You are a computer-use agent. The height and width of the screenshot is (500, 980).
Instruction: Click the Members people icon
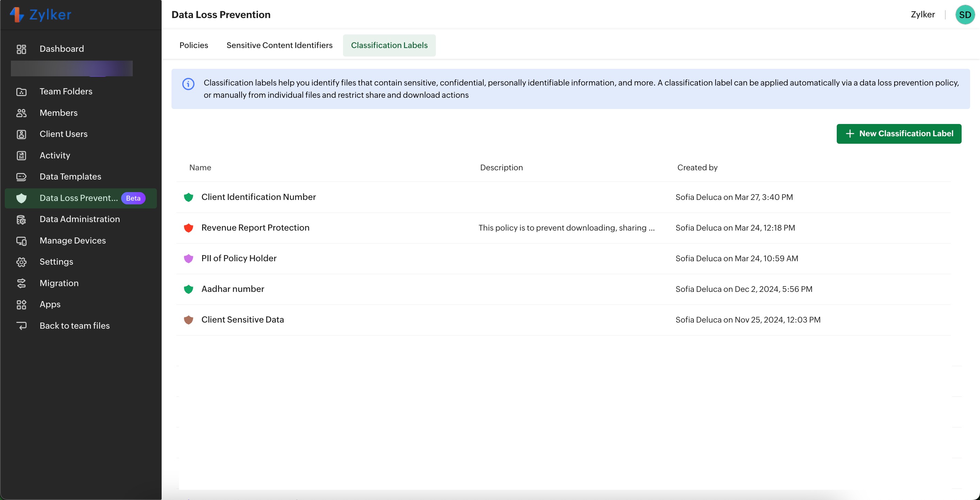coord(21,113)
